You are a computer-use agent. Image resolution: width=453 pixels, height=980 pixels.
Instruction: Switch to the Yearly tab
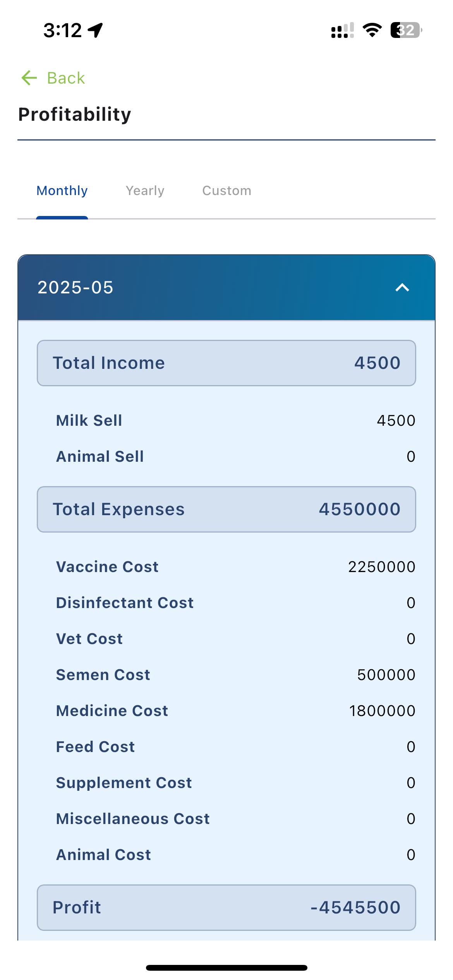[x=145, y=191]
